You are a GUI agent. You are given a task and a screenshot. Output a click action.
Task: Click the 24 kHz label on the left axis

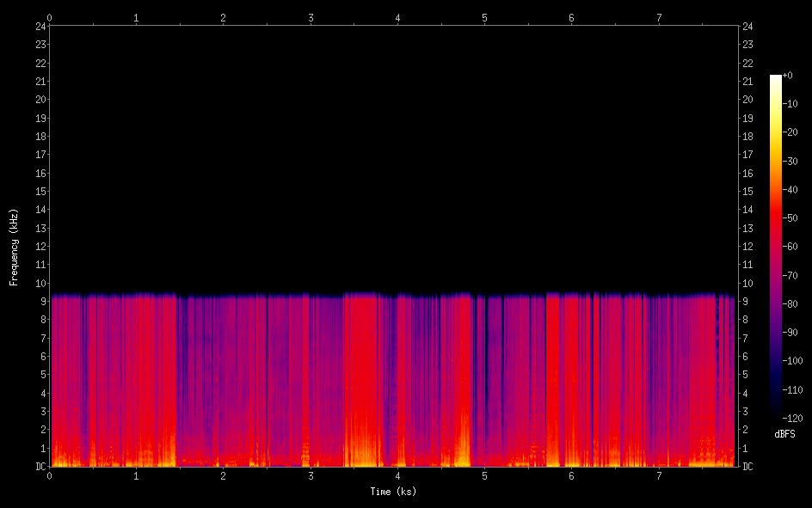(40, 26)
